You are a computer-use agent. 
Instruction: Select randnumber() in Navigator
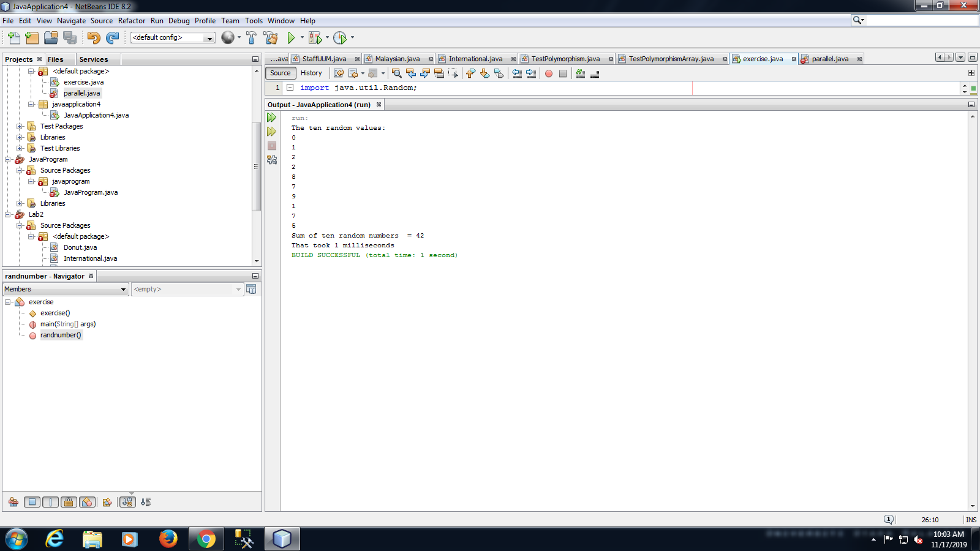click(x=61, y=335)
